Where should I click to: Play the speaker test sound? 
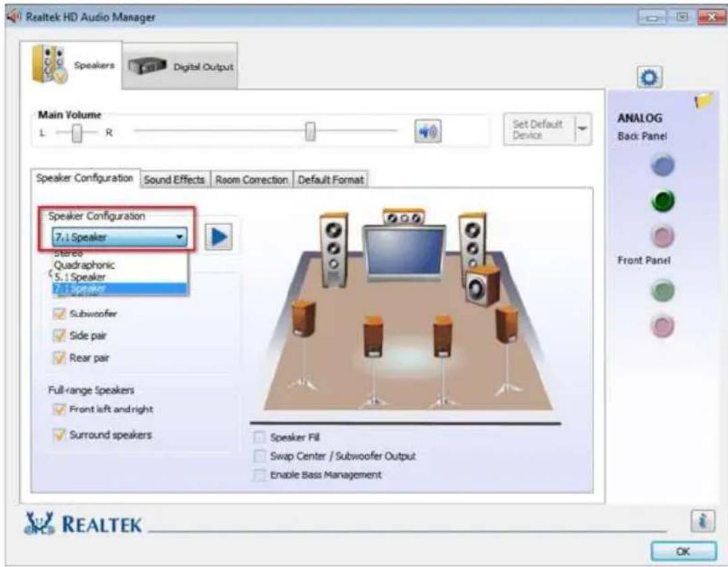218,237
